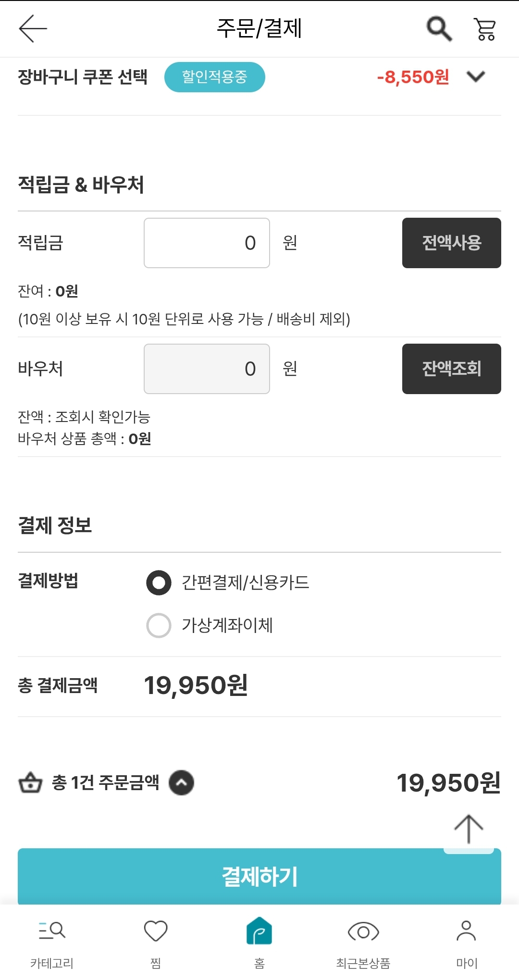Tap the 결제하기 pay button
Screen dimensions: 519x980
(x=259, y=876)
